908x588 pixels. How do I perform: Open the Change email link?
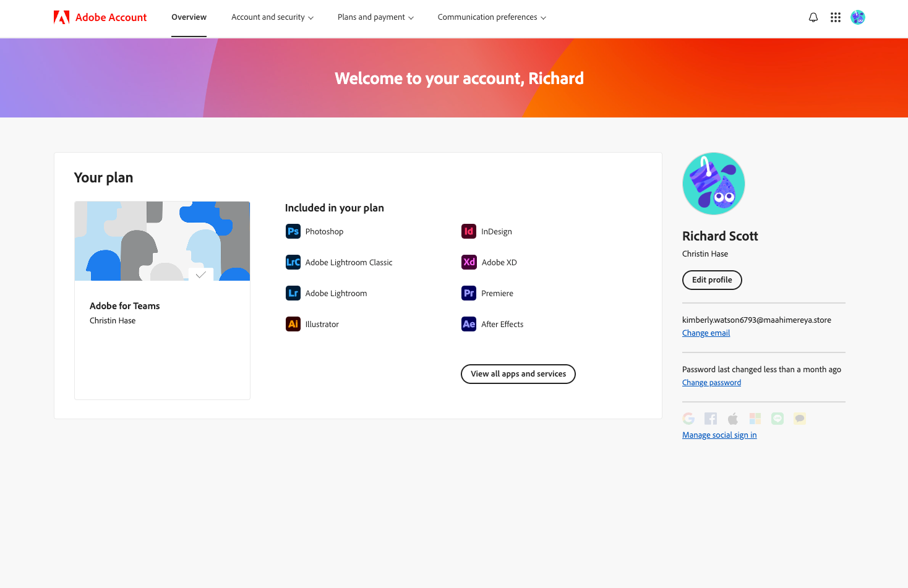coord(706,333)
